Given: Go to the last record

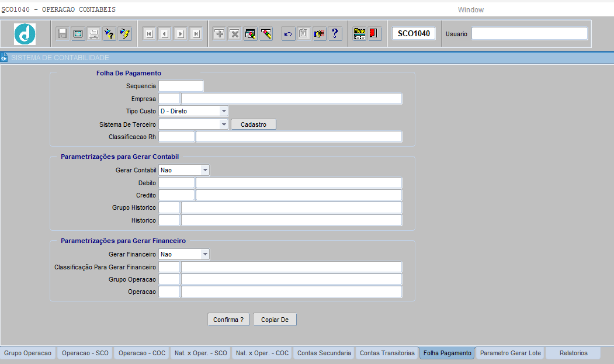Looking at the screenshot, I should (196, 34).
